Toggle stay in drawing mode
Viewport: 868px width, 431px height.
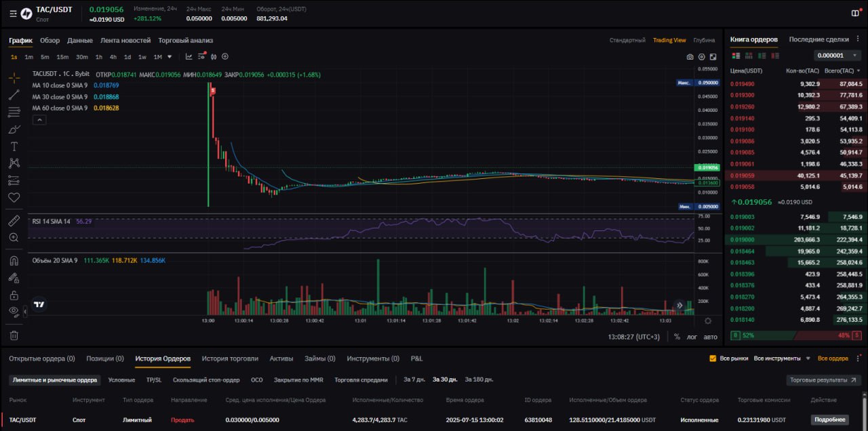click(14, 278)
